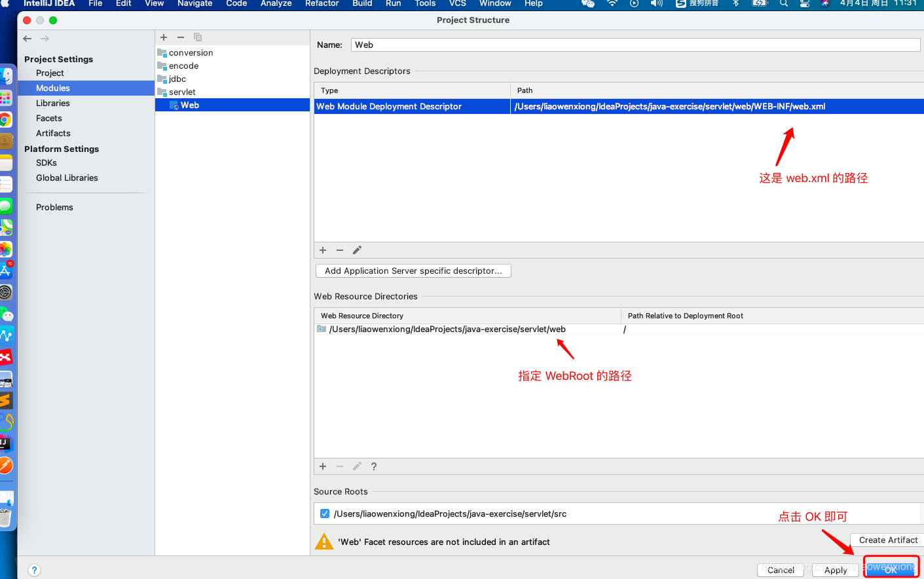This screenshot has width=924, height=579.
Task: Open Photos app from the dock
Action: click(x=5, y=249)
